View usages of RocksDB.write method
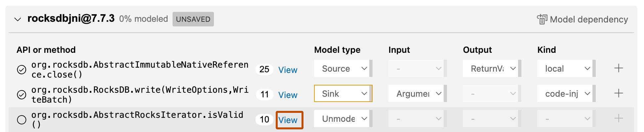The image size is (644, 132). point(288,95)
